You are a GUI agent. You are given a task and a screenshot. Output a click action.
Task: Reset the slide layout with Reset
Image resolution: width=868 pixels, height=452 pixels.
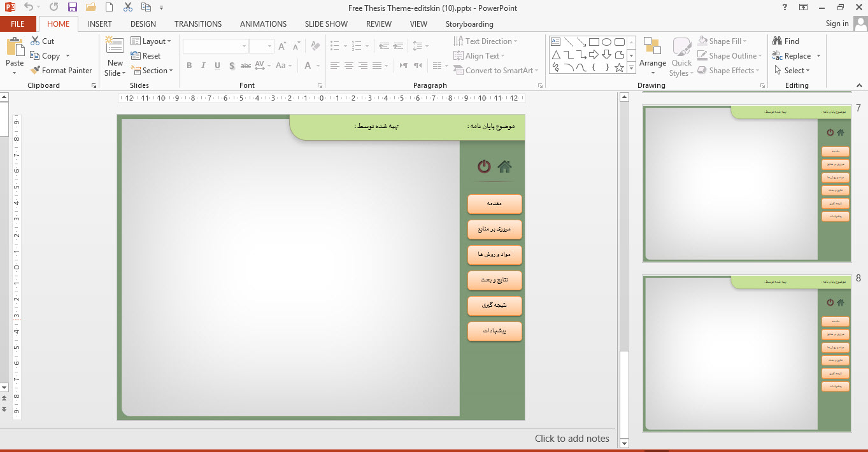146,56
